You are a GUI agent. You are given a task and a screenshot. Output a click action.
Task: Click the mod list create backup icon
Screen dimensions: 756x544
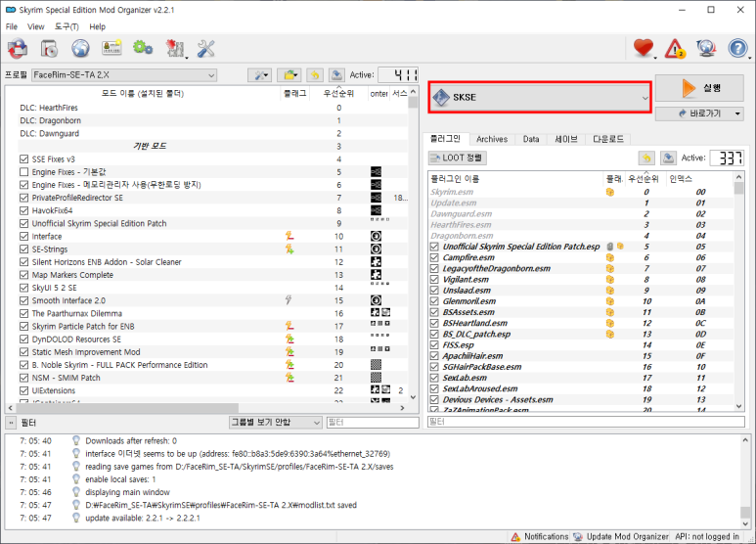[x=336, y=74]
